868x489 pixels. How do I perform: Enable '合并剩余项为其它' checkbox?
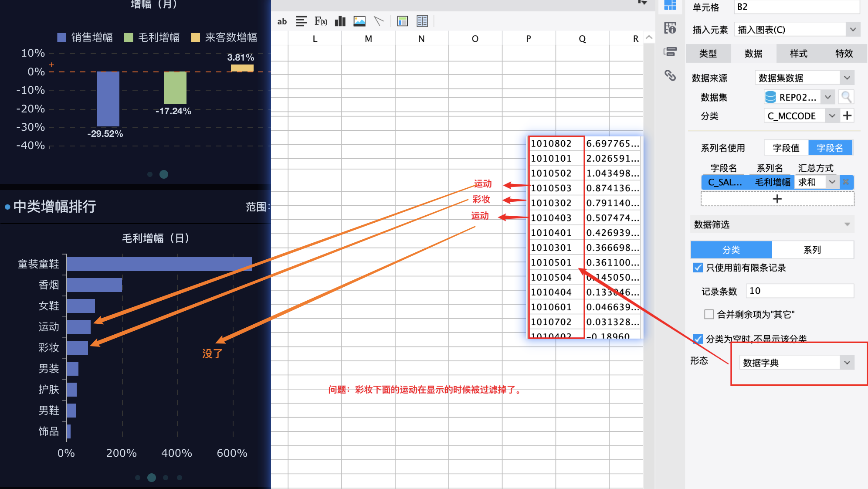coord(709,314)
